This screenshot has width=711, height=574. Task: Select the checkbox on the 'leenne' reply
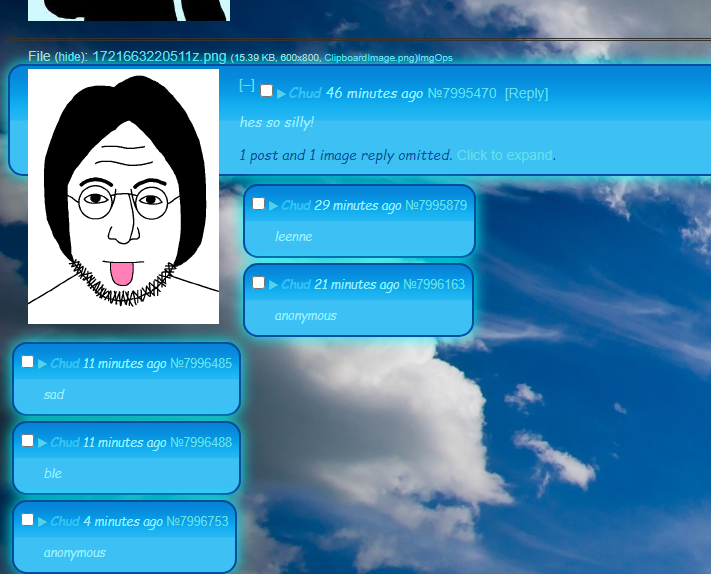258,204
